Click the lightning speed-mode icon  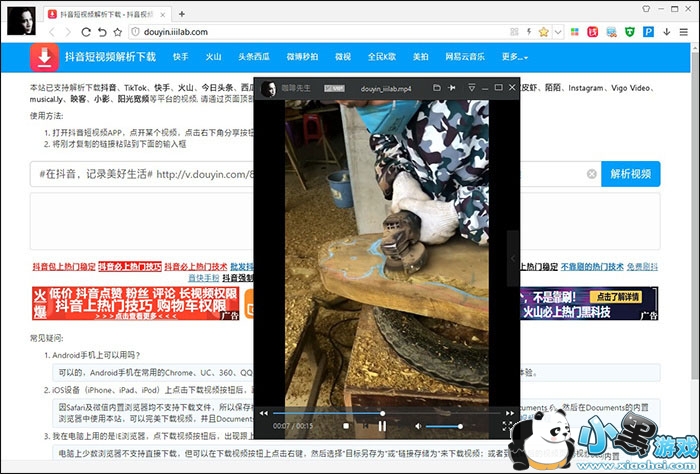click(529, 32)
